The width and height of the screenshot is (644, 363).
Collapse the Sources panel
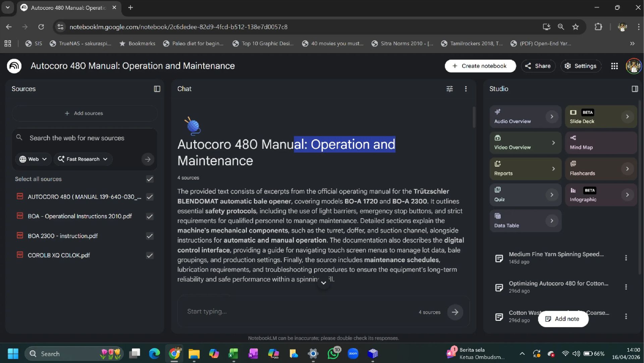(157, 89)
